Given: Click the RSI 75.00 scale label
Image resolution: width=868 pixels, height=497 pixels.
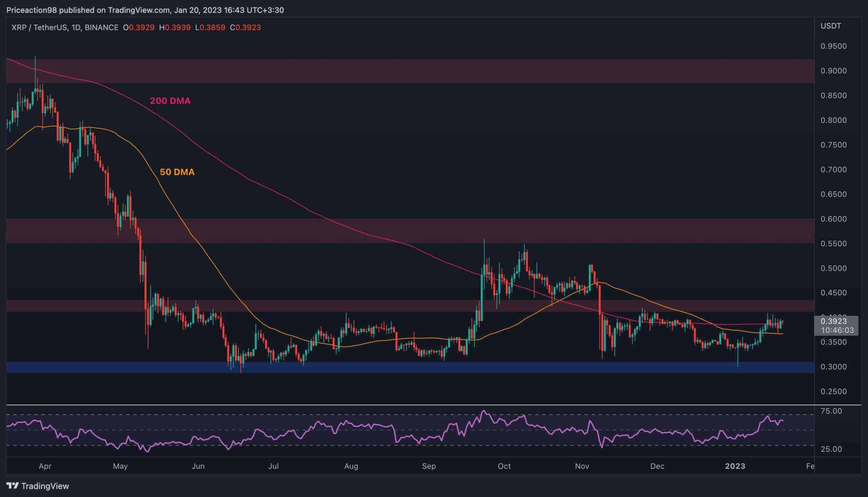Looking at the screenshot, I should (x=831, y=411).
